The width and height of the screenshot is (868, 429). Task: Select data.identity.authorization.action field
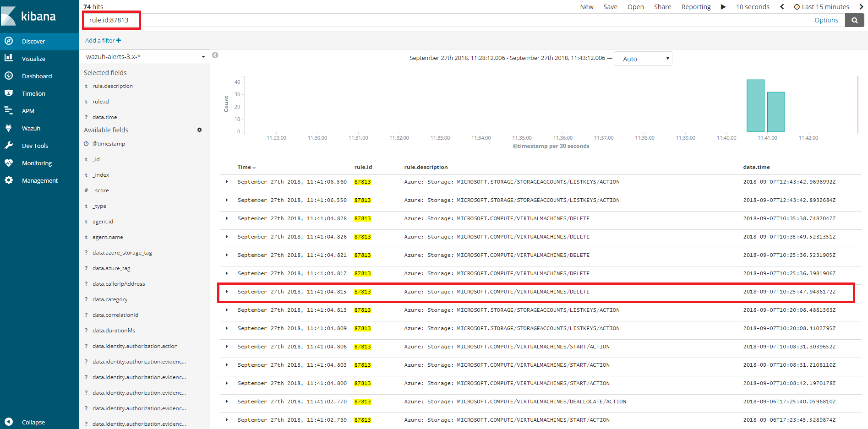tap(135, 346)
